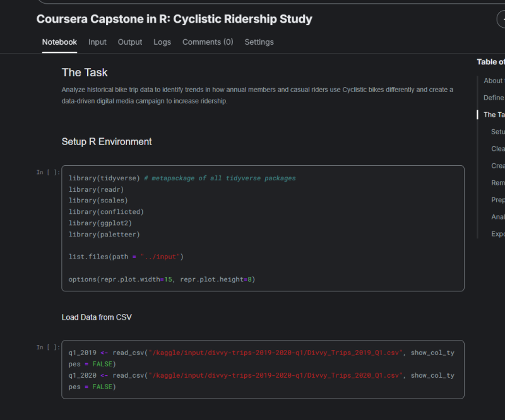505x420 pixels.
Task: Go to the 'Expo' table of contents entry
Action: (x=498, y=234)
